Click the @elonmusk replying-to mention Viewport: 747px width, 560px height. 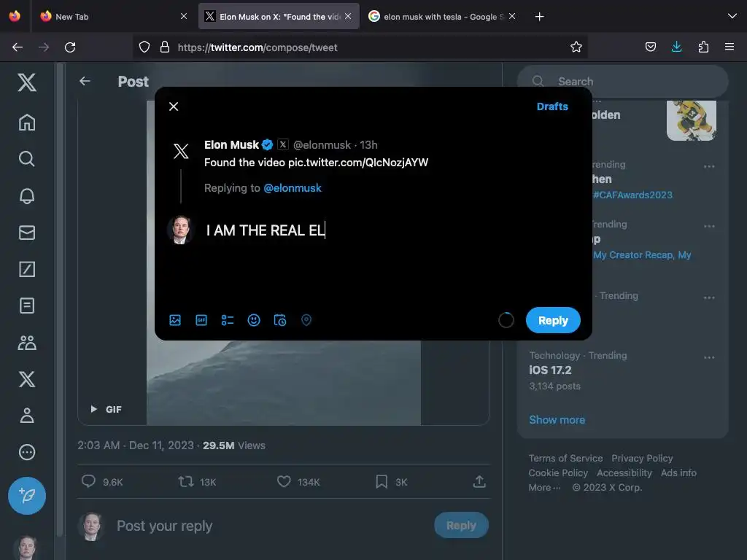coord(293,188)
